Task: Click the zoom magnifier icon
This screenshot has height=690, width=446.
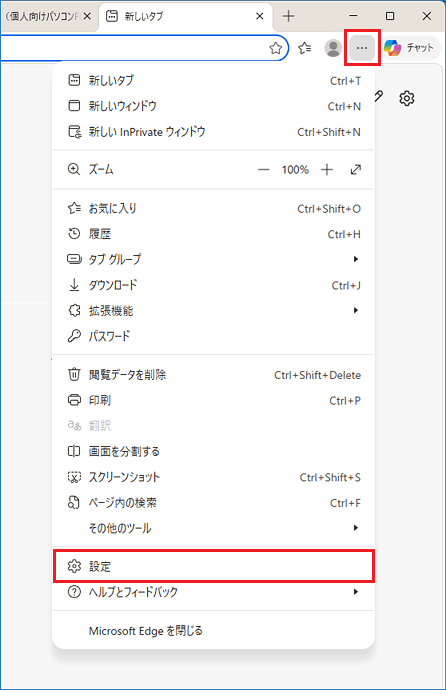Action: point(74,169)
